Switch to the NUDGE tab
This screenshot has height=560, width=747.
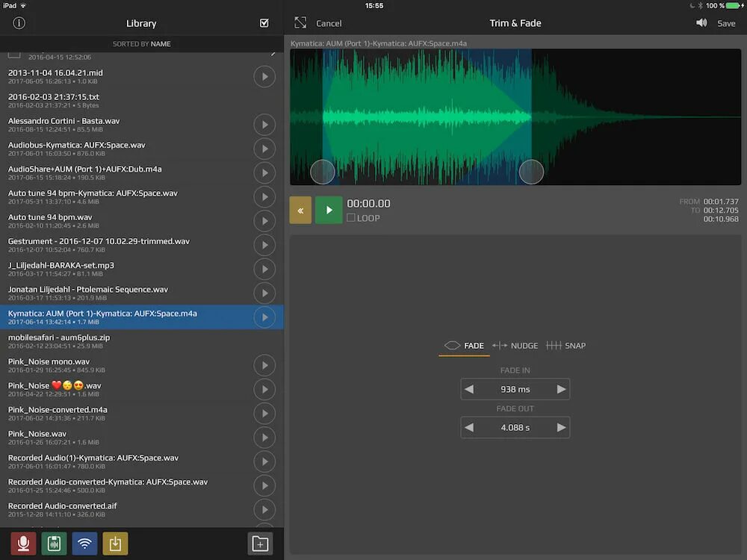click(515, 346)
